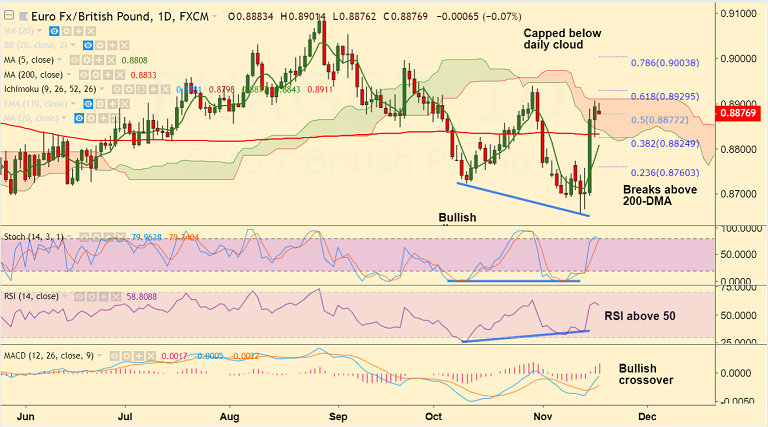Click the 0.786(0.90038) Fibonacci level label
The width and height of the screenshot is (768, 427).
[665, 63]
